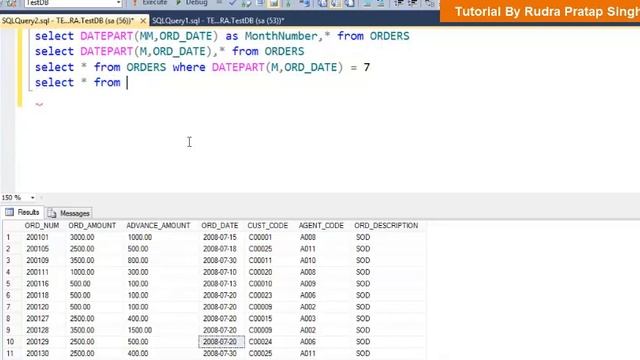Screen dimensions: 640x360
Task: Click the ORD_DATE column header
Action: point(220,226)
